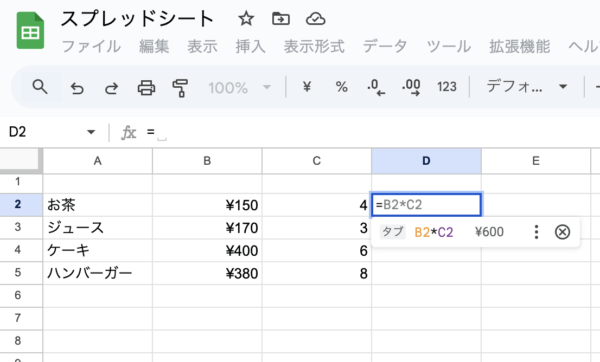Redo the last action

coord(111,88)
